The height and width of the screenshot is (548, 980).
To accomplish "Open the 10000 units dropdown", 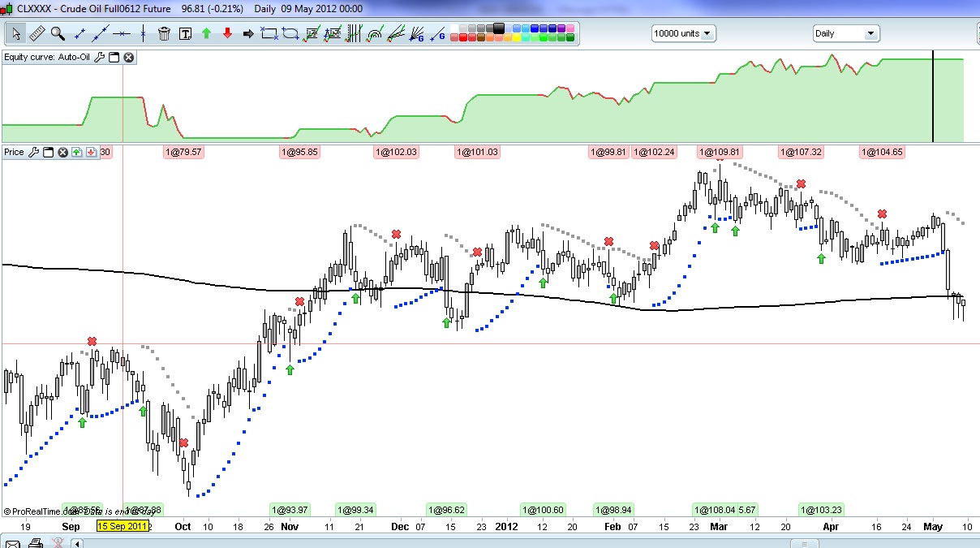I will pyautogui.click(x=683, y=33).
